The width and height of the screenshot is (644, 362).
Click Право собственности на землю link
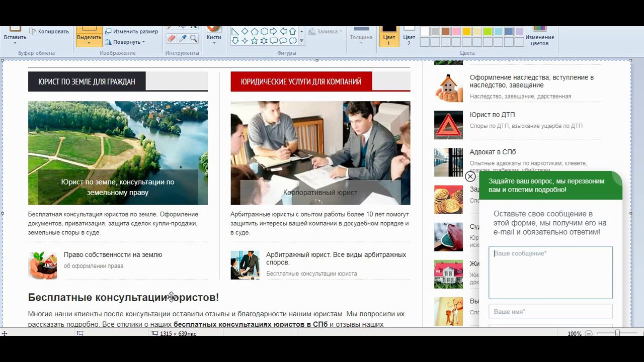[x=113, y=255]
